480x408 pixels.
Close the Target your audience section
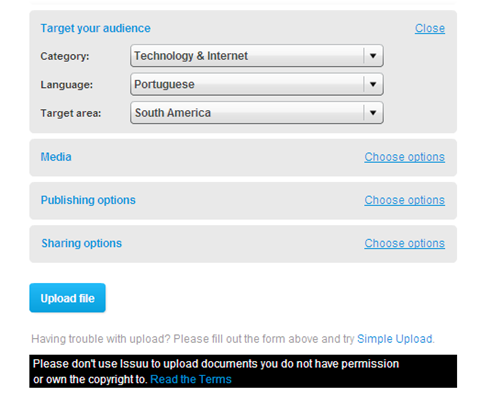[x=430, y=28]
